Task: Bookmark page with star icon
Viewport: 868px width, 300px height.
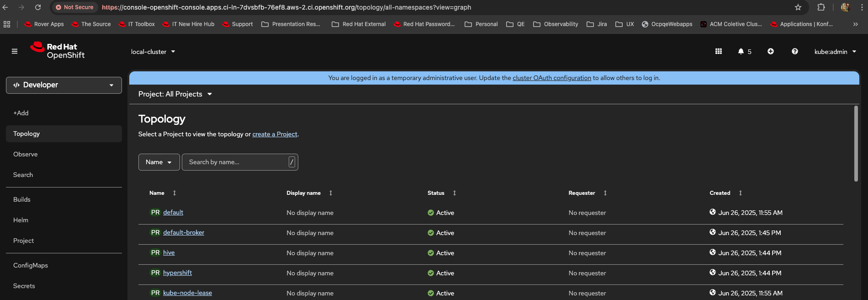Action: [x=798, y=7]
